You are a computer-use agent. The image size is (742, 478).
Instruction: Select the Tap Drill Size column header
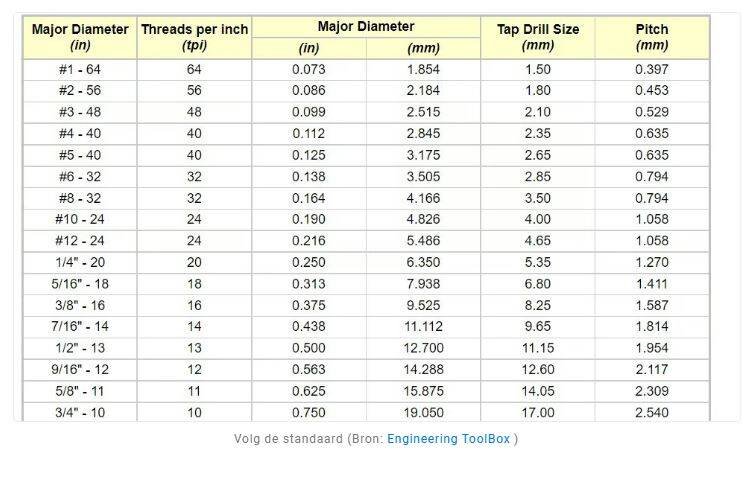(538, 37)
